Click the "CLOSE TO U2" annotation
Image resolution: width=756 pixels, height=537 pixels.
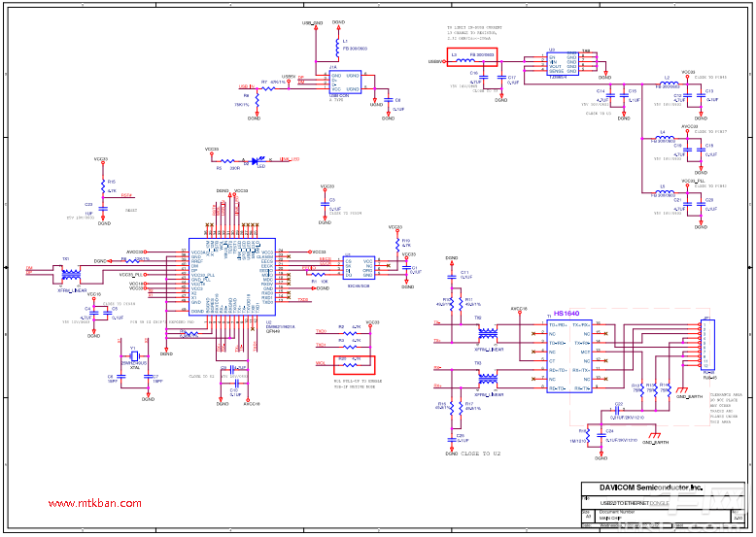point(481,453)
